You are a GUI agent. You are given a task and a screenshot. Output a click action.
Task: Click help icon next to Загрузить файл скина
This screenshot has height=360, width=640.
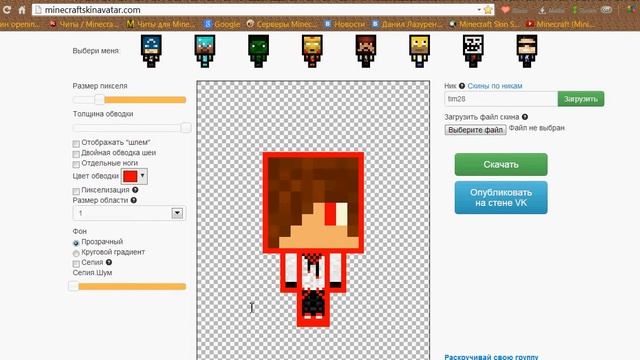click(x=525, y=117)
